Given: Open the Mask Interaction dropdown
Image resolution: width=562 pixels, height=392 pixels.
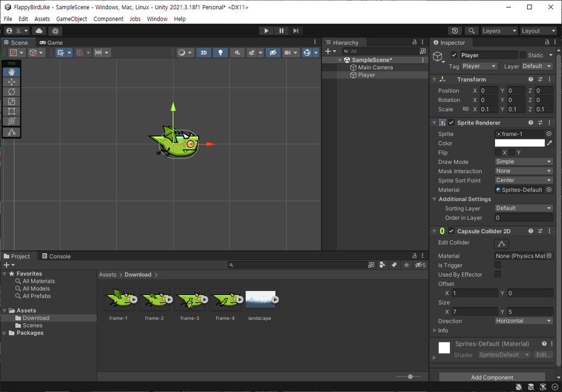Looking at the screenshot, I should pos(524,171).
